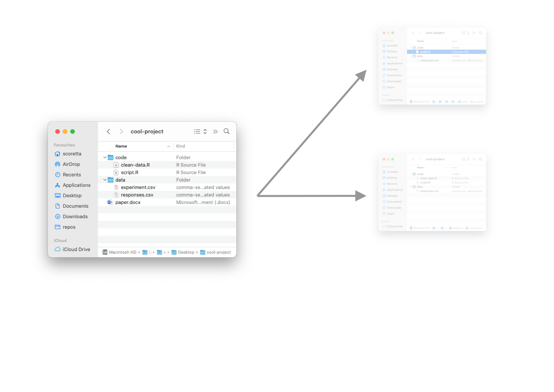Screen dimensions: 554x392
Task: Sort by the Name column header
Action: click(121, 146)
